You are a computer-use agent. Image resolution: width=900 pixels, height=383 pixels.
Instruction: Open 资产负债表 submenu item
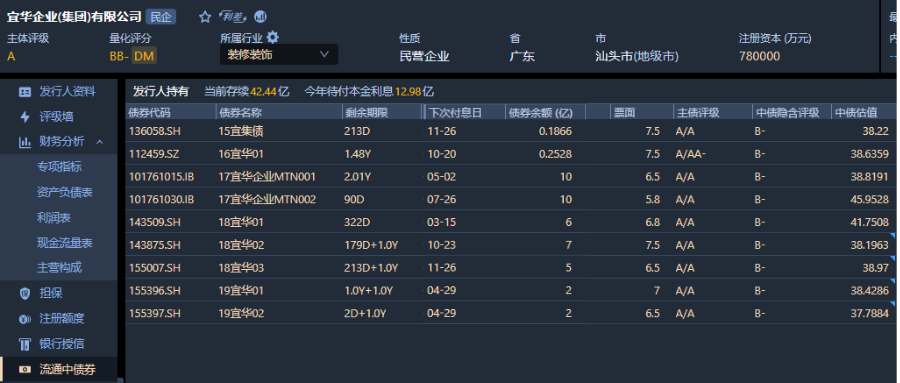tap(65, 192)
